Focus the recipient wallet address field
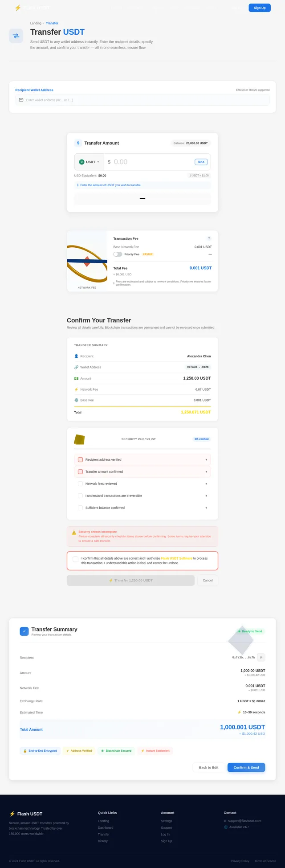The height and width of the screenshot is (868, 285). 142,100
